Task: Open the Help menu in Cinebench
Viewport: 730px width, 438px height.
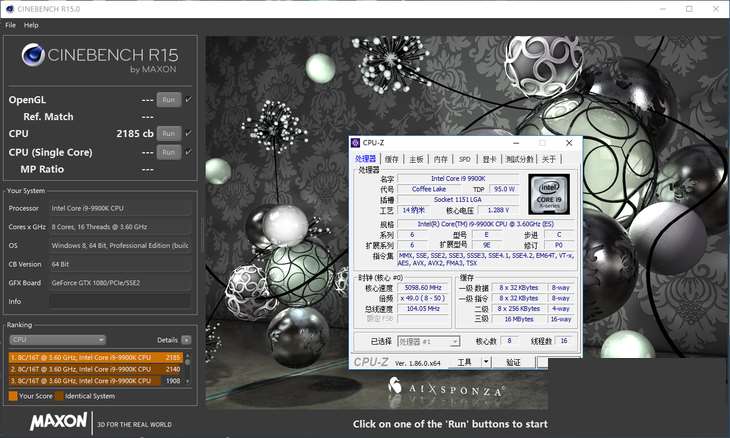Action: 31,25
